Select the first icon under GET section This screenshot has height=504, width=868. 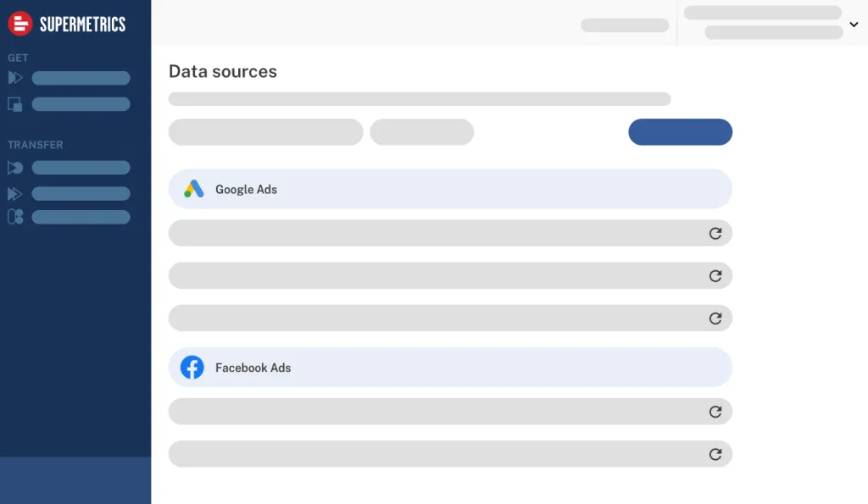14,78
